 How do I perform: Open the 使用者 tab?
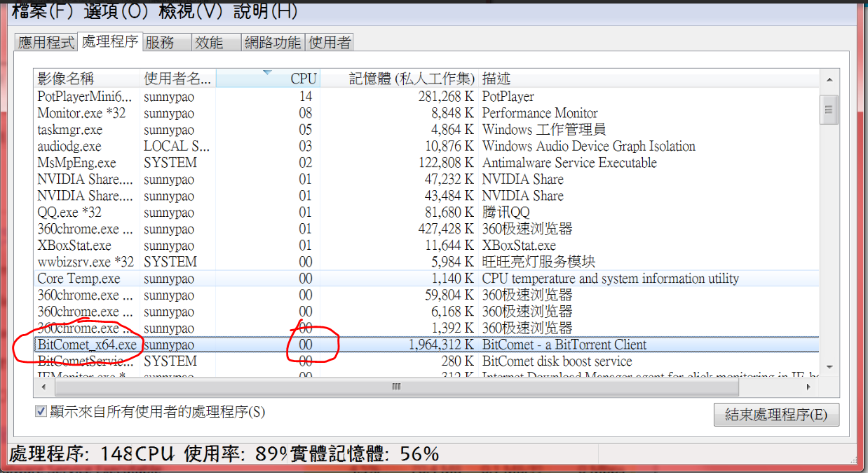pos(330,43)
